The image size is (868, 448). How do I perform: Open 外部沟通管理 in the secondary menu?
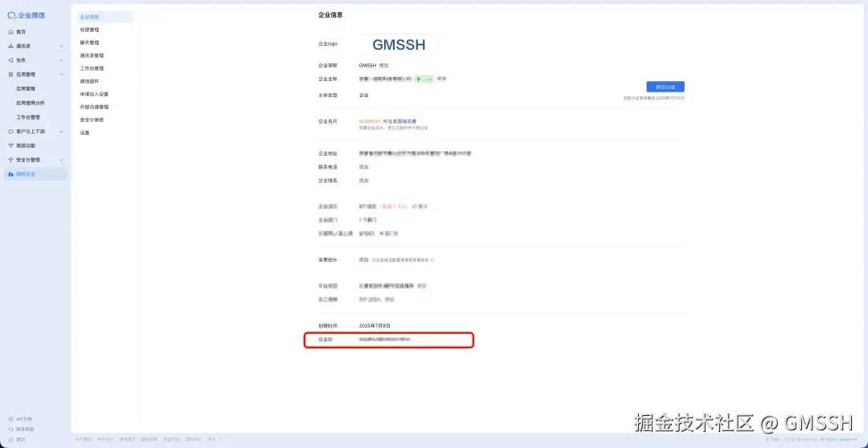pyautogui.click(x=94, y=107)
